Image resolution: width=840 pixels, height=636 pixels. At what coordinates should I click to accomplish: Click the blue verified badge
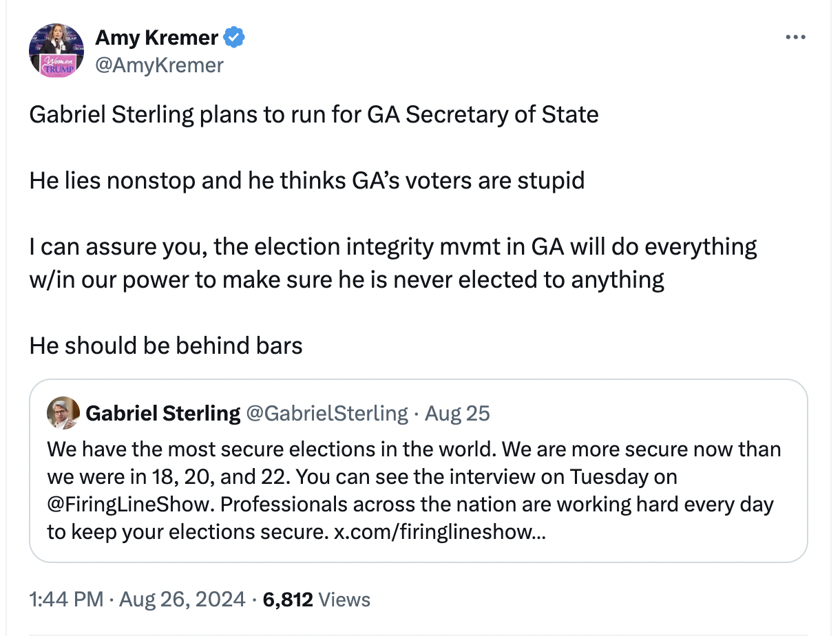click(x=235, y=37)
